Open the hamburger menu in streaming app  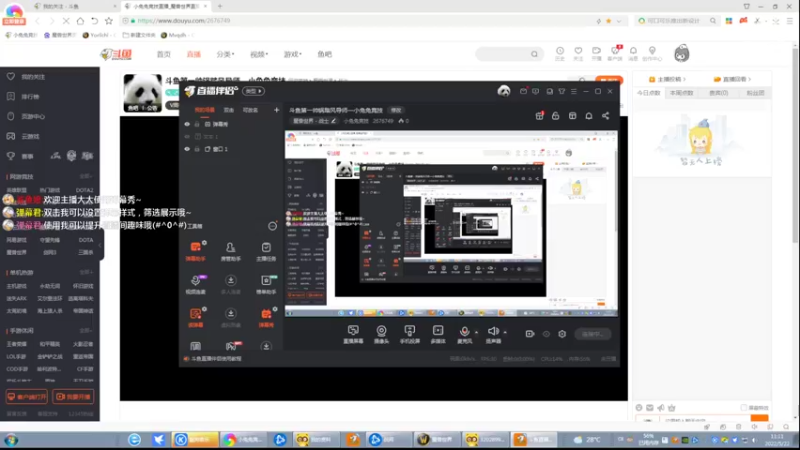tap(573, 91)
